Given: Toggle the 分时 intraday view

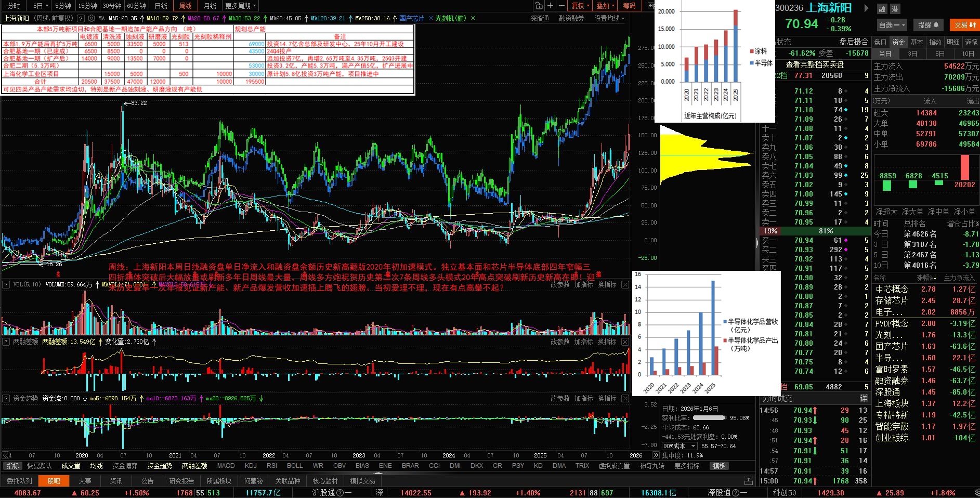Looking at the screenshot, I should coord(14,6).
